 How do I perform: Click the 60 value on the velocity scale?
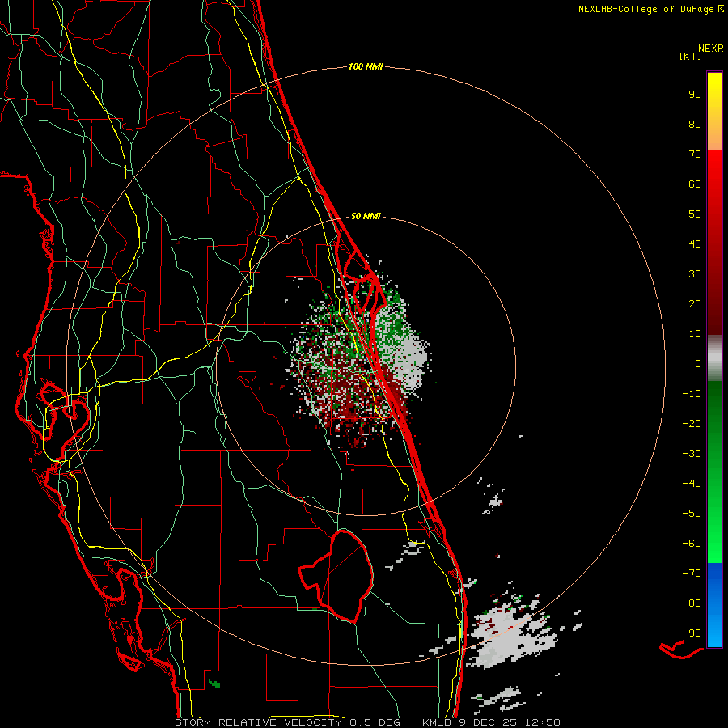[695, 184]
